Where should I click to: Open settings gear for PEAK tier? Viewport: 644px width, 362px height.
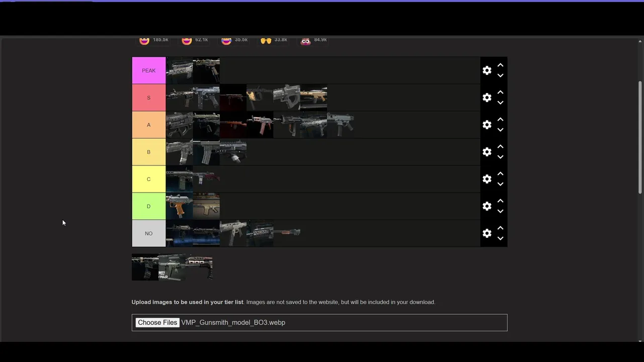click(487, 70)
